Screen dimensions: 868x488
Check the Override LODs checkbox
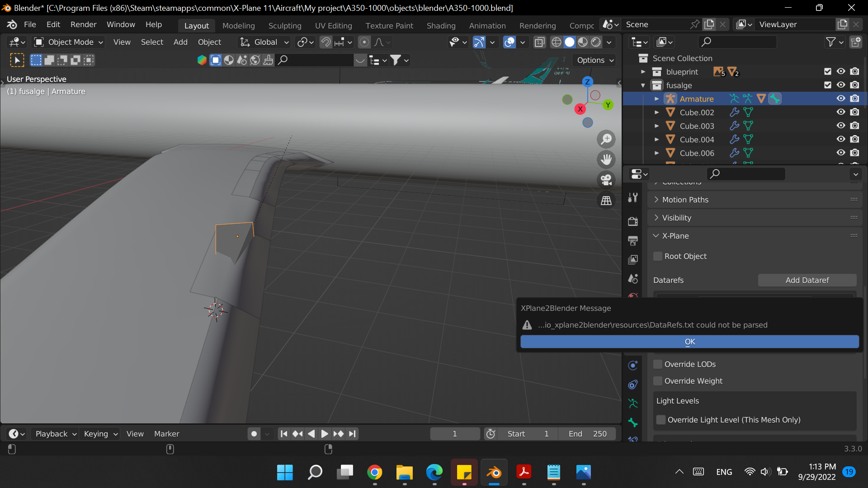coord(658,364)
